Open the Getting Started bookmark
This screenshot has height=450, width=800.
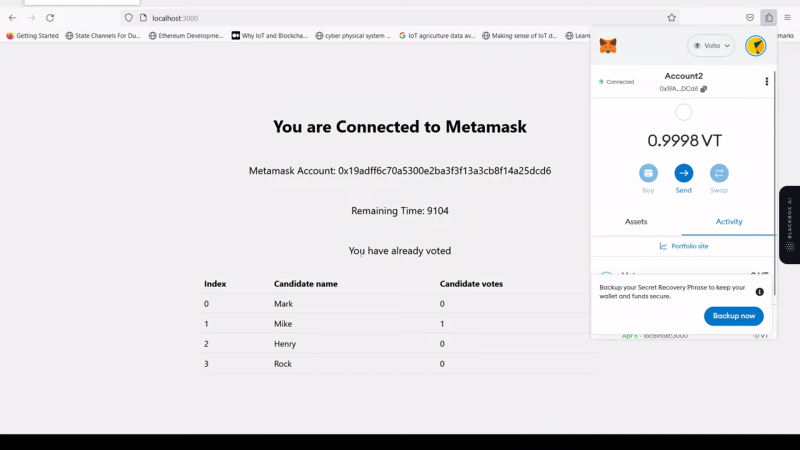pyautogui.click(x=33, y=36)
